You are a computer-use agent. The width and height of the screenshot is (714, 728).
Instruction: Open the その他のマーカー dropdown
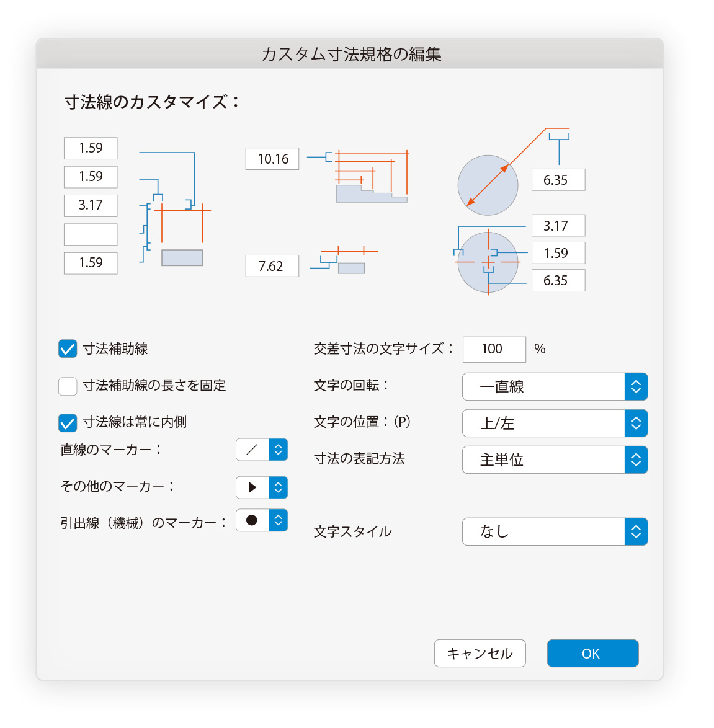click(262, 487)
